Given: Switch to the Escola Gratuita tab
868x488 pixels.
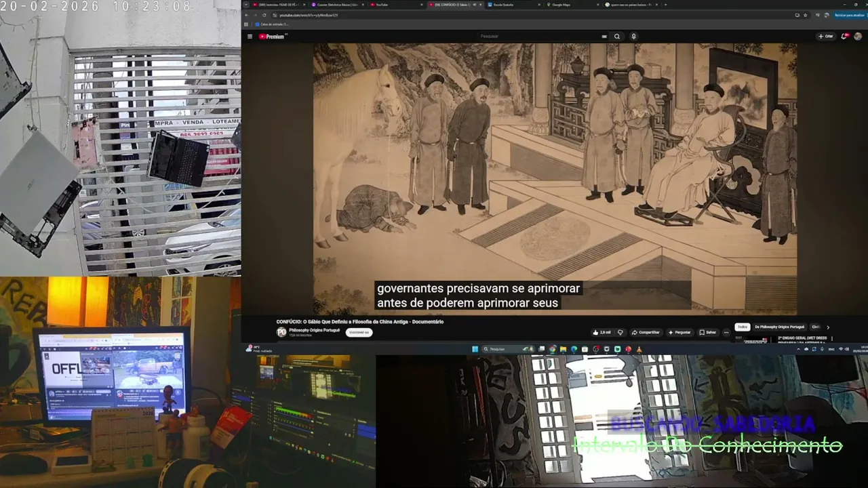Looking at the screenshot, I should (513, 5).
